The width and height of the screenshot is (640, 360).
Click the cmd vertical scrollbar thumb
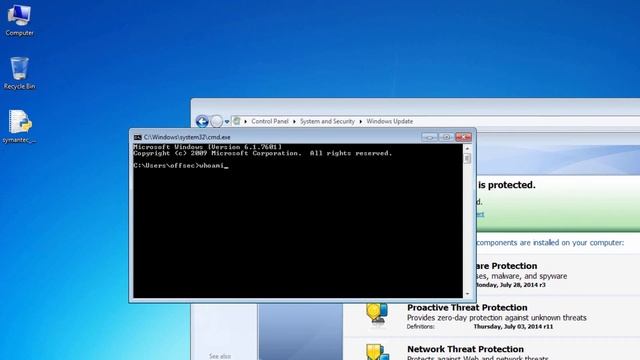(467, 158)
